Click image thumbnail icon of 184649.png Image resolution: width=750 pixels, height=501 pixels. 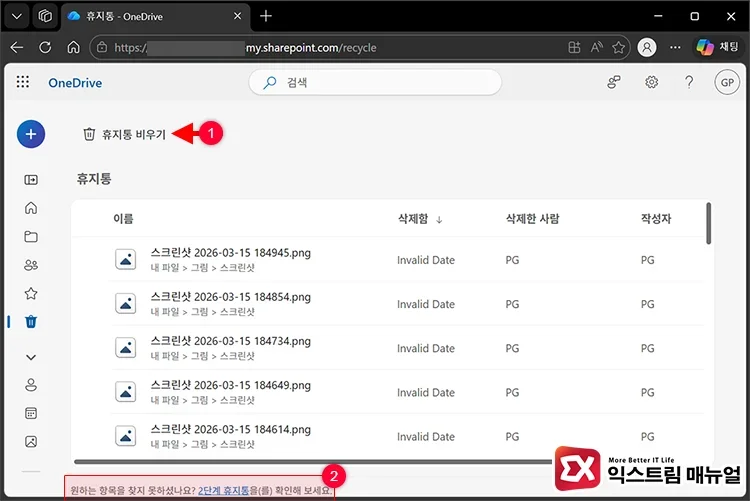tap(125, 392)
